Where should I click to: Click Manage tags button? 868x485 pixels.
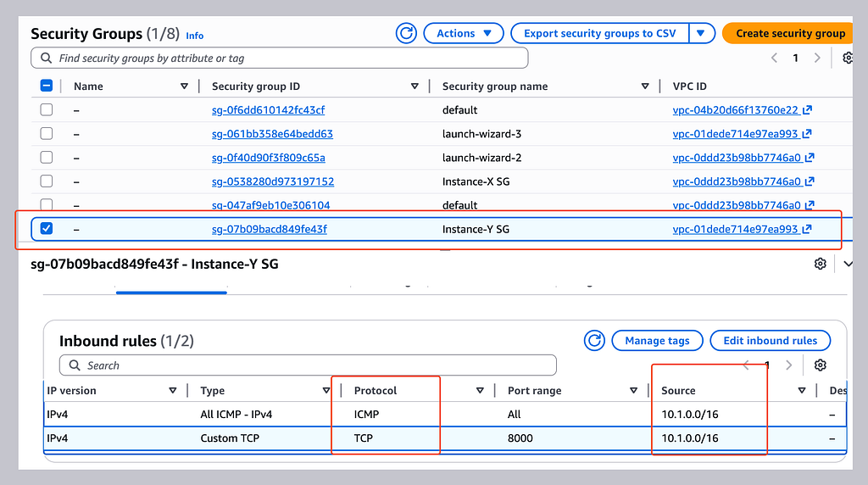(657, 341)
